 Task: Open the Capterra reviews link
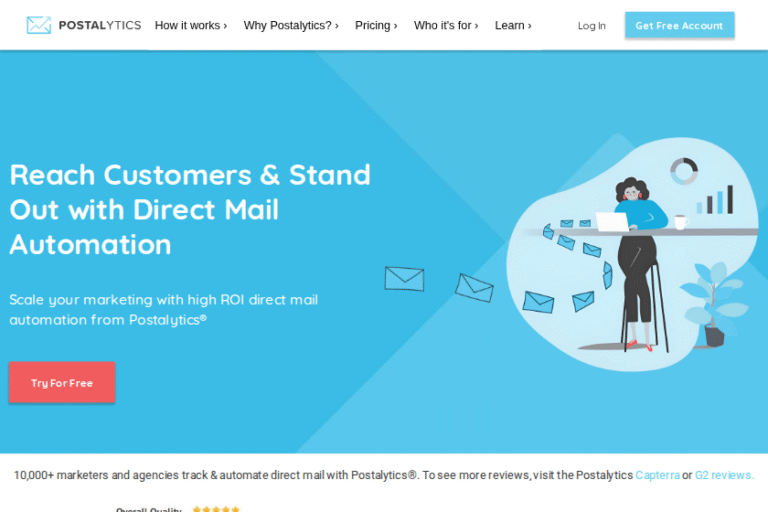click(657, 475)
